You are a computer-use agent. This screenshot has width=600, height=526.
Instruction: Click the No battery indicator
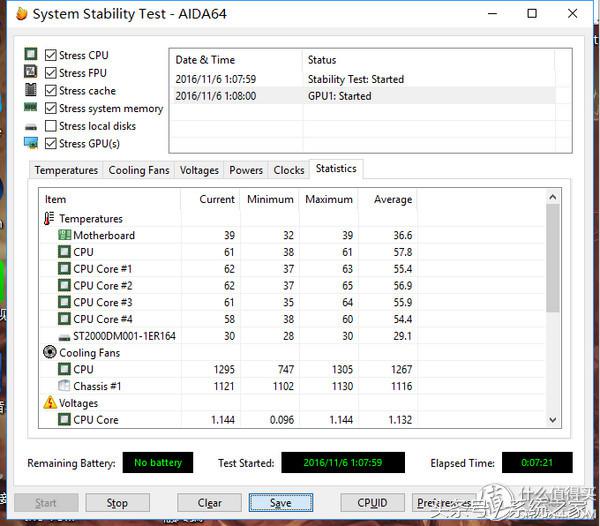(158, 462)
